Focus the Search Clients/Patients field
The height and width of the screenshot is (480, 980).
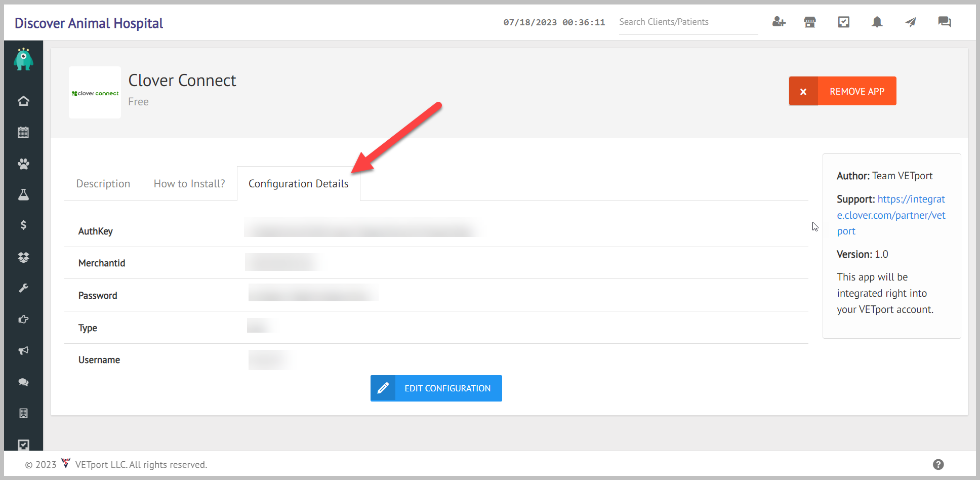click(688, 22)
